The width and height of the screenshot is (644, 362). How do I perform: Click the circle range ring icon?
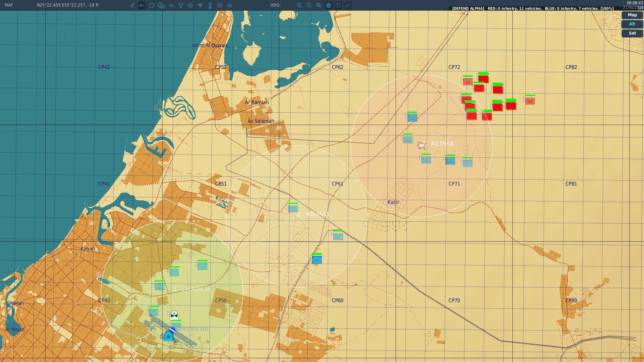[151, 5]
